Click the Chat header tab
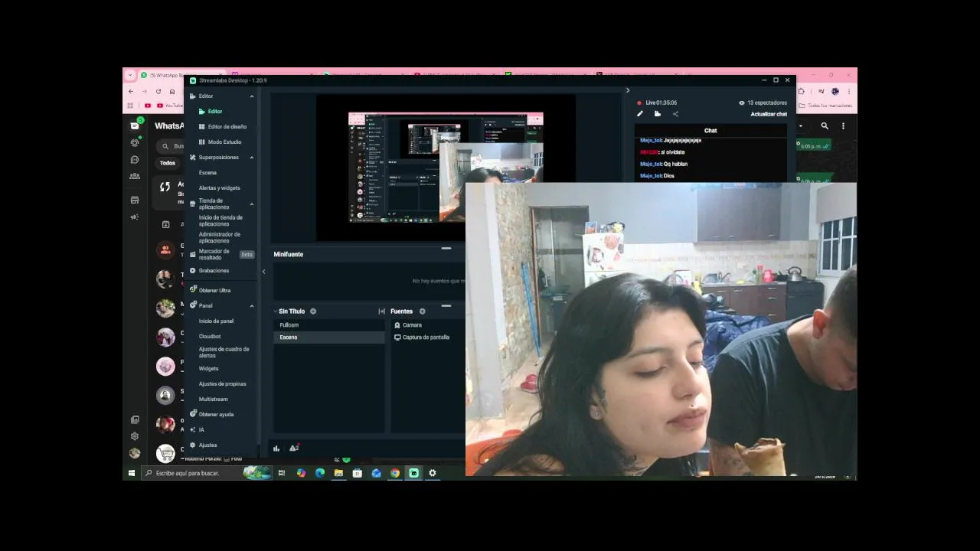The height and width of the screenshot is (551, 980). tap(710, 131)
